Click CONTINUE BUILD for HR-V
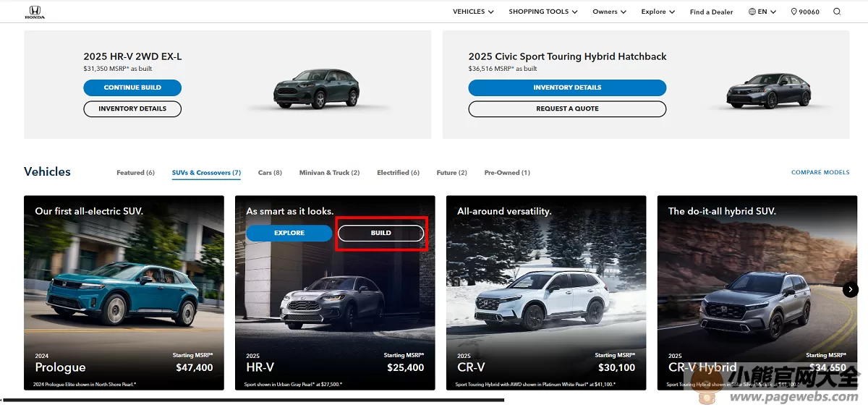 pos(132,87)
